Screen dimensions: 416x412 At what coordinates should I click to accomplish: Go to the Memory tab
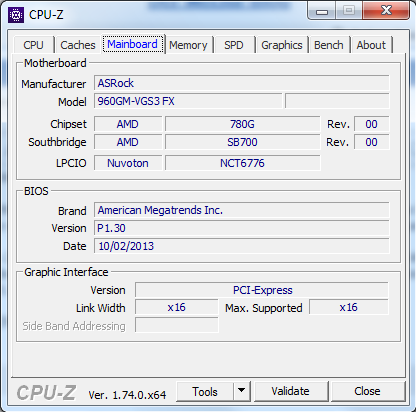[x=188, y=45]
